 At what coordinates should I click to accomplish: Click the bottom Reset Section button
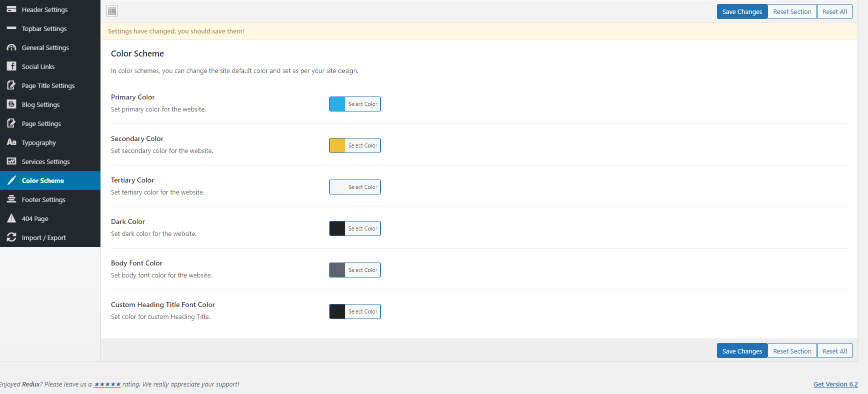coord(792,351)
